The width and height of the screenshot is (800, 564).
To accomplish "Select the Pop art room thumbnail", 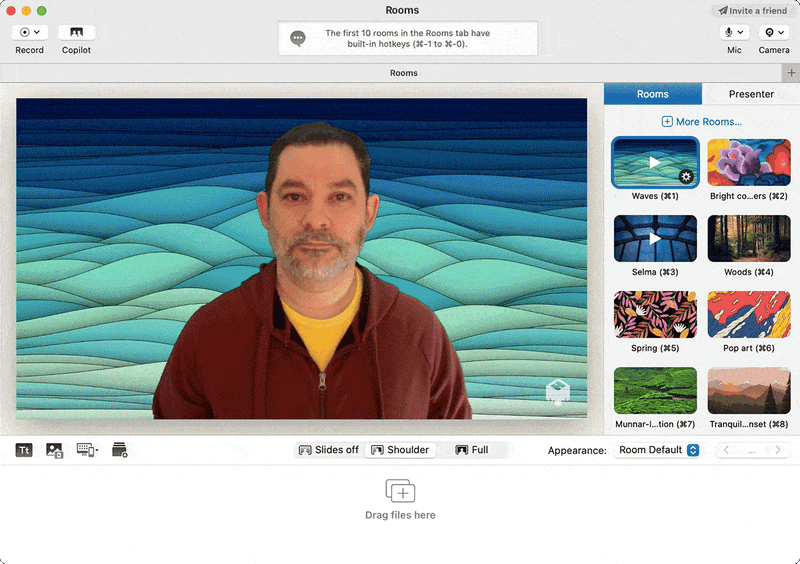I will (x=749, y=315).
